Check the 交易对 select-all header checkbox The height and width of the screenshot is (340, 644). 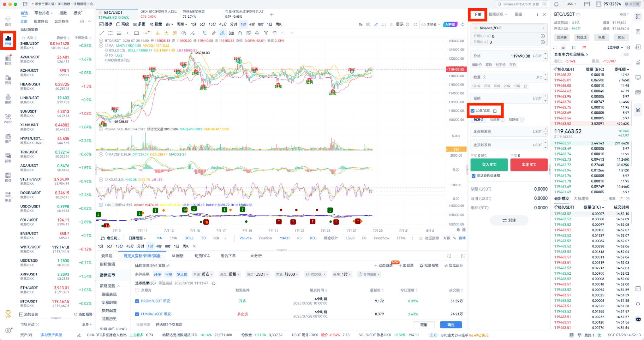point(137,290)
